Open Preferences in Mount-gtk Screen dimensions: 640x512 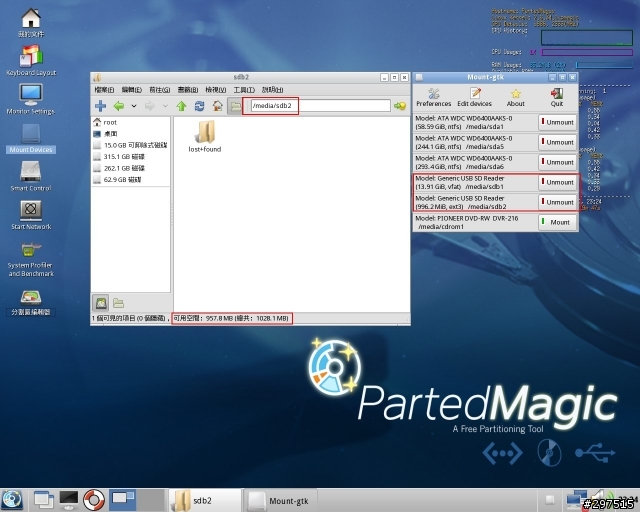[433, 97]
